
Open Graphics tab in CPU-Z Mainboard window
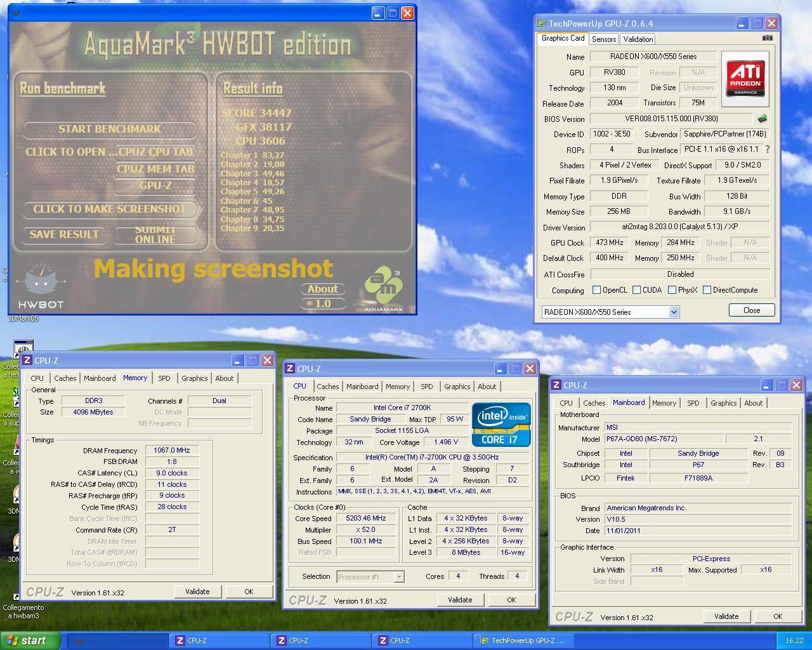(724, 403)
